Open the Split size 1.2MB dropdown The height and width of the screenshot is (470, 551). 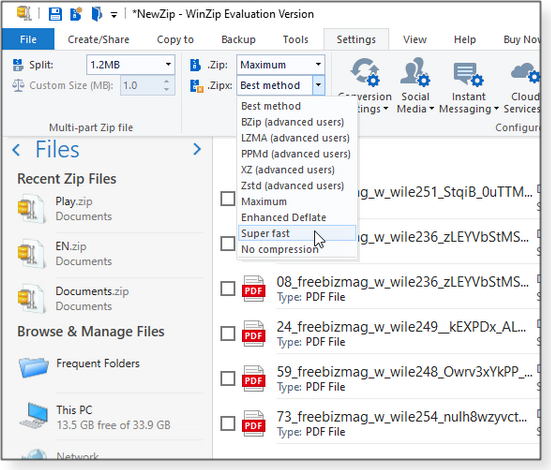click(x=130, y=65)
